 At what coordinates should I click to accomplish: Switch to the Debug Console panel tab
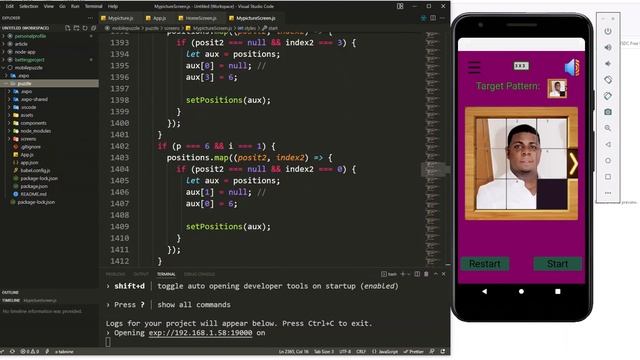click(199, 274)
